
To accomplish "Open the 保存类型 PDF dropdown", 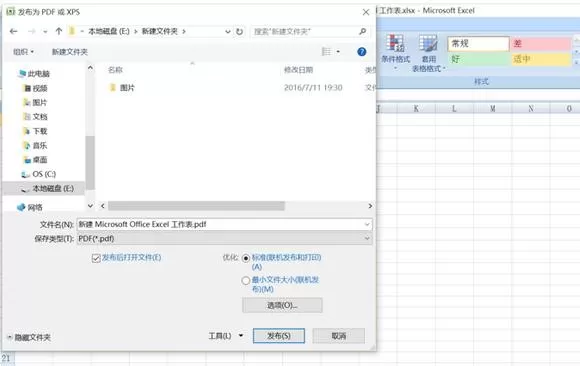I will [x=225, y=239].
